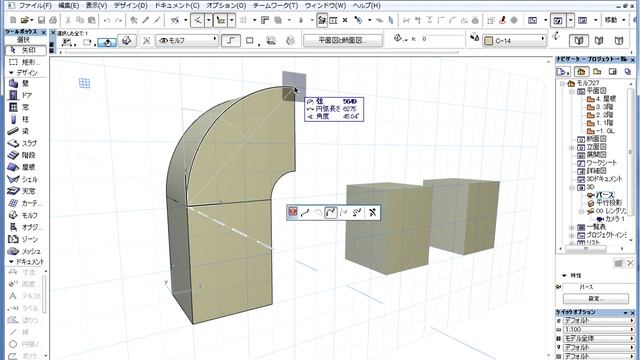This screenshot has width=640, height=360.
Task: Open the モデル全体 quick option dropdown
Action: pyautogui.click(x=599, y=339)
